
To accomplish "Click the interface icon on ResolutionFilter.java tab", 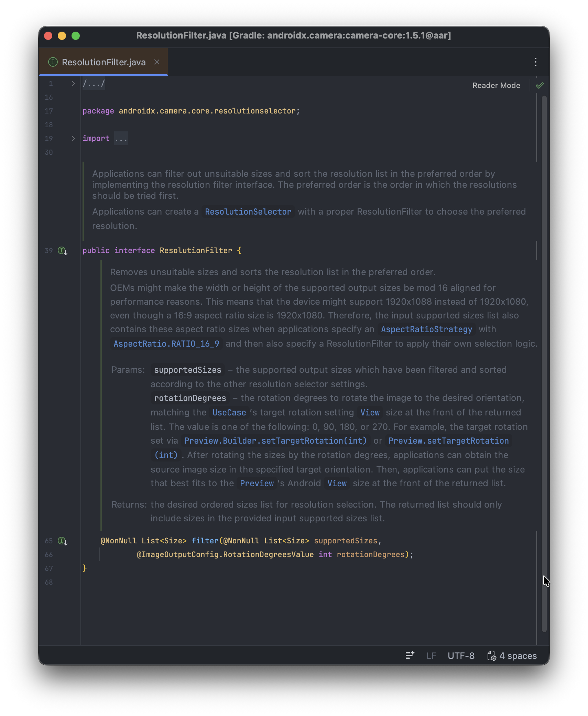I will point(53,62).
